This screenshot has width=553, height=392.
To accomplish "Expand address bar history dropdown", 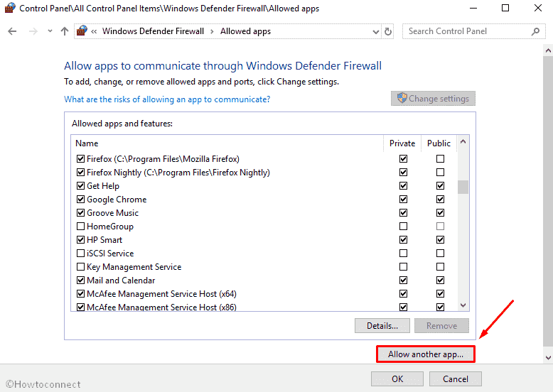I will (x=375, y=32).
